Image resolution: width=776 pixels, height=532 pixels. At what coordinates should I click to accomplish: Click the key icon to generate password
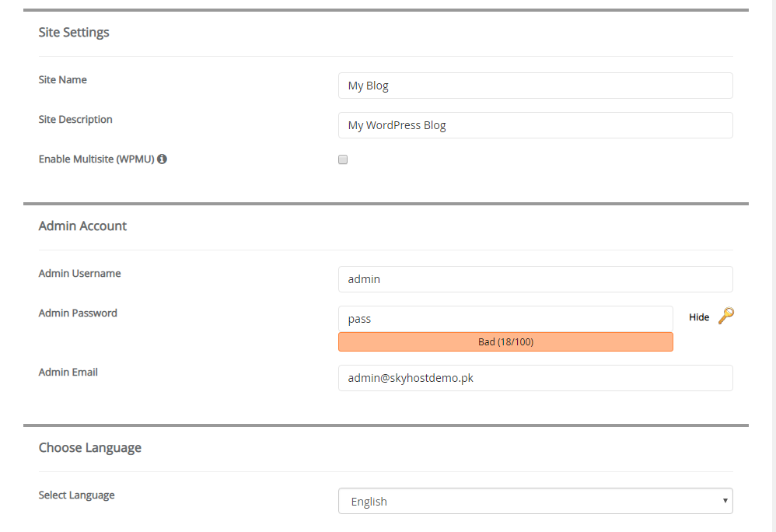[x=726, y=316]
